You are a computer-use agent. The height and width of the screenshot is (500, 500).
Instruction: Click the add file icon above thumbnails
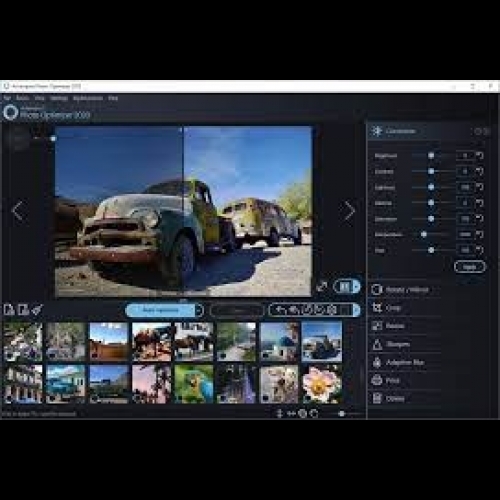(x=9, y=310)
